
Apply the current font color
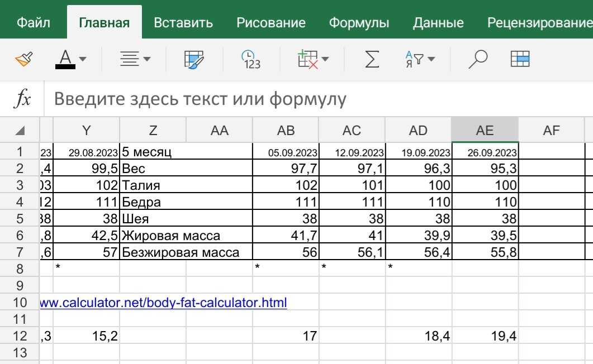click(66, 59)
